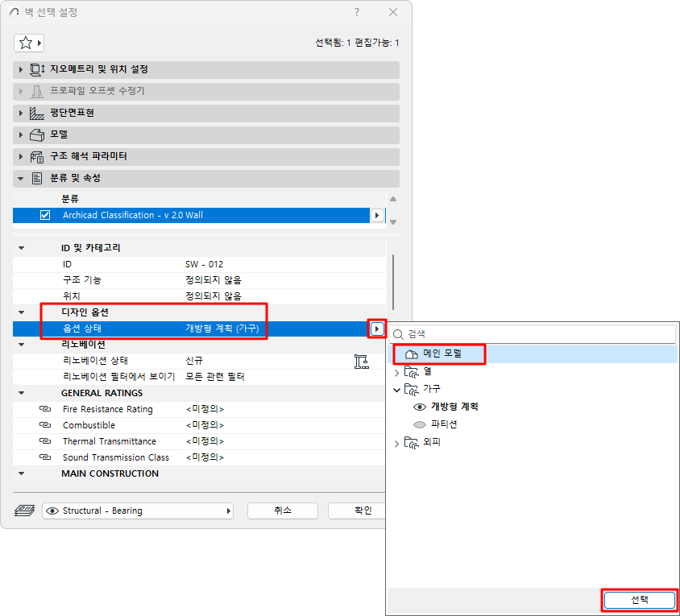This screenshot has width=680, height=616.
Task: Click the structural analysis parameters icon
Action: (37, 156)
